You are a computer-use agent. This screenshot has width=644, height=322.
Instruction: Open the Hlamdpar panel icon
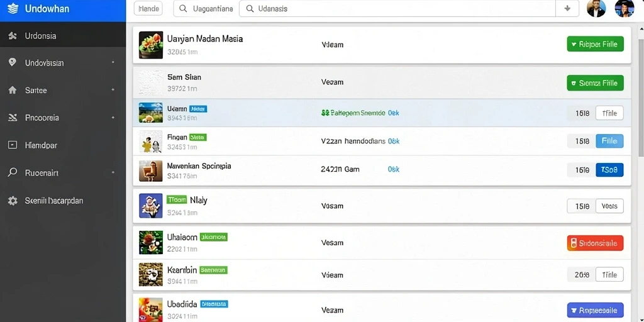tap(13, 145)
